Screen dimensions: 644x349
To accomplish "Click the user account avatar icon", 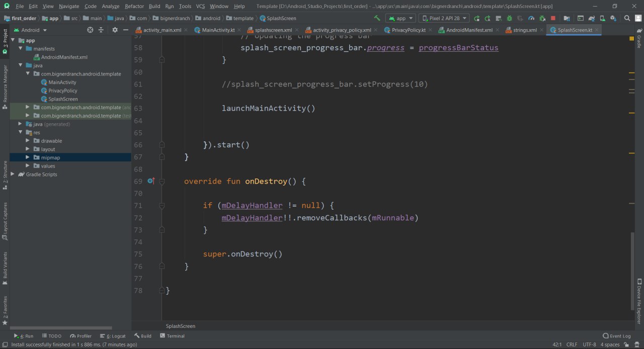I will 638,18.
